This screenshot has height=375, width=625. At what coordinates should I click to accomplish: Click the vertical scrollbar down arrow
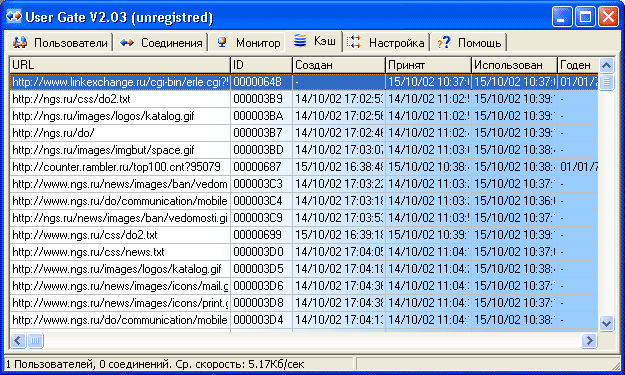[x=606, y=323]
